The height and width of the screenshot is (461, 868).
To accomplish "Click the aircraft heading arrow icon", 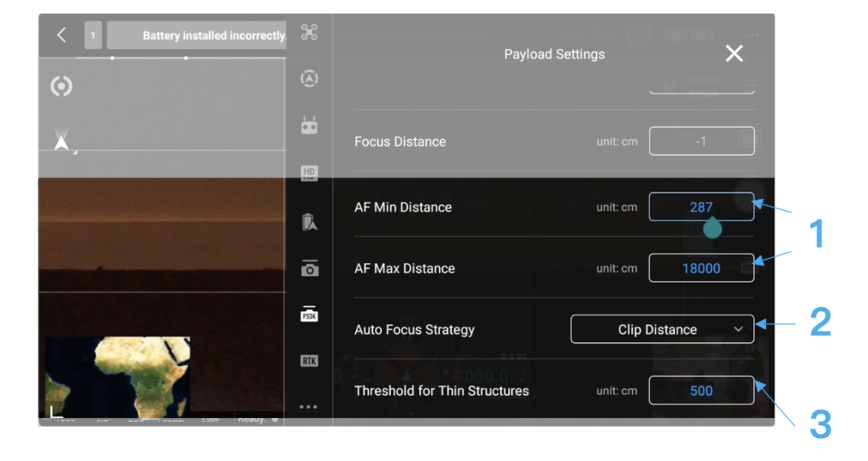I will tap(61, 141).
